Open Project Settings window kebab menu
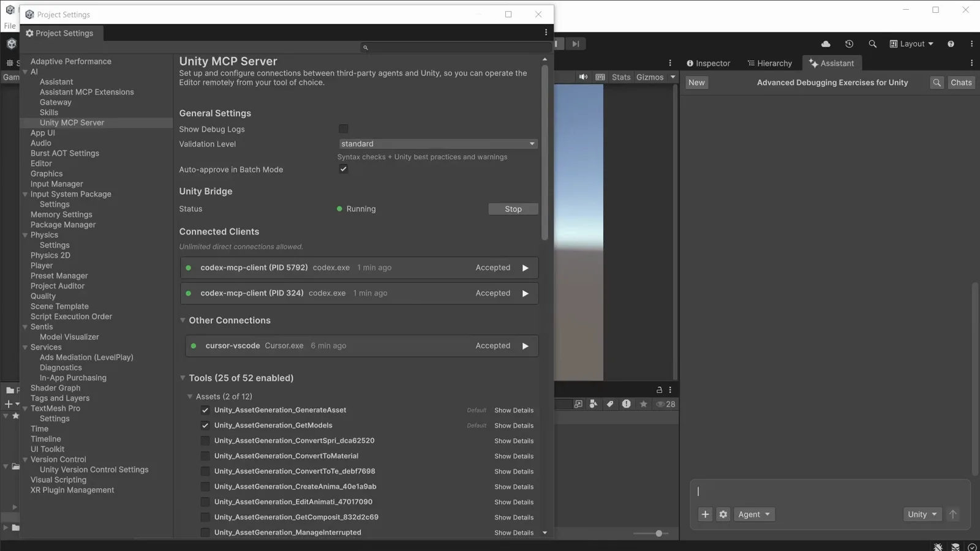The height and width of the screenshot is (551, 980). point(546,33)
